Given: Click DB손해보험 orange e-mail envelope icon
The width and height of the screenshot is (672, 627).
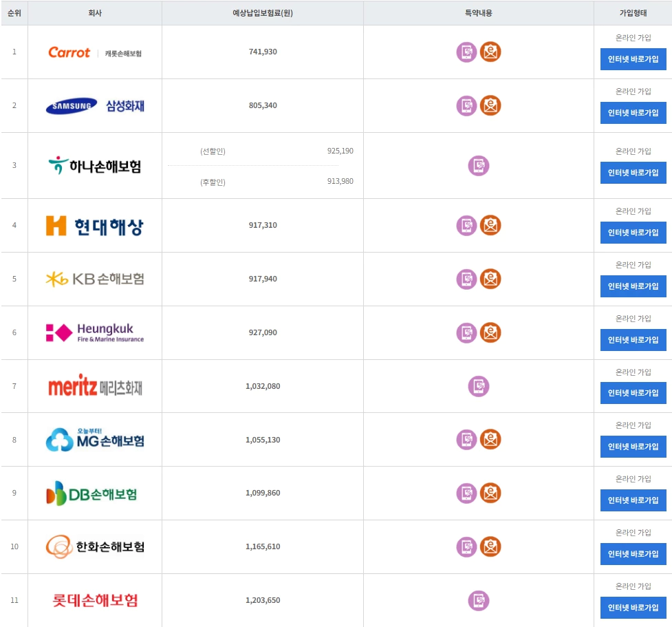Looking at the screenshot, I should tap(490, 493).
